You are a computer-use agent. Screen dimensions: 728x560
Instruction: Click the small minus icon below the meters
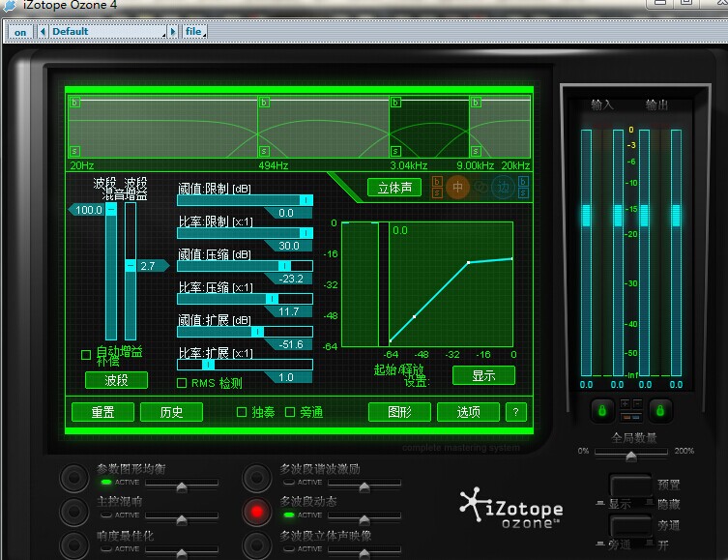pos(637,403)
